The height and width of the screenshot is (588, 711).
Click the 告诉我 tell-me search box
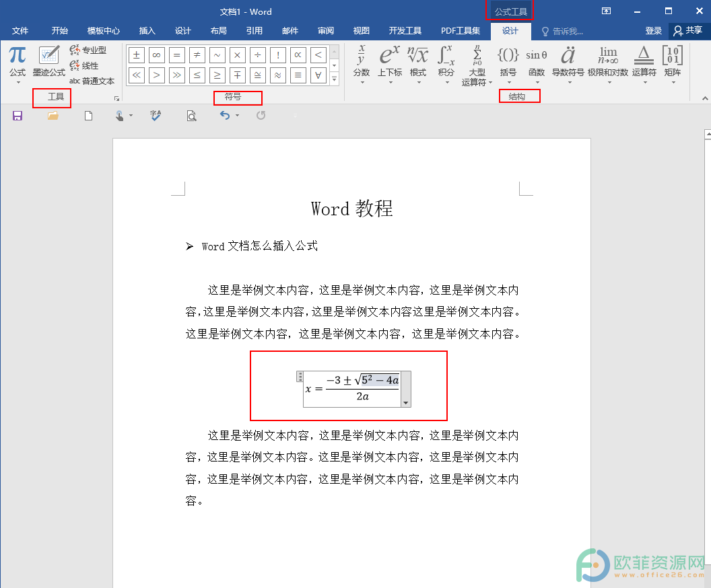click(563, 31)
